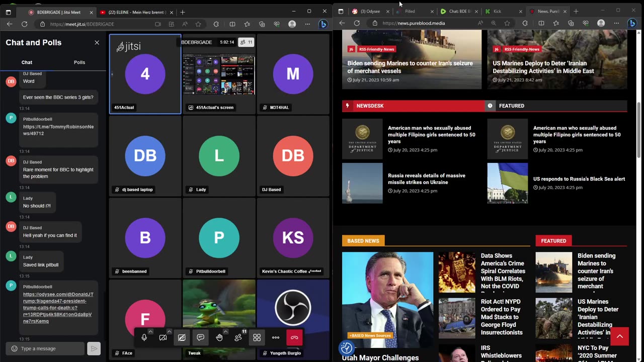The height and width of the screenshot is (362, 644).
Task: Toggle screen sharing in Jitsi toolbar
Action: pos(182,338)
